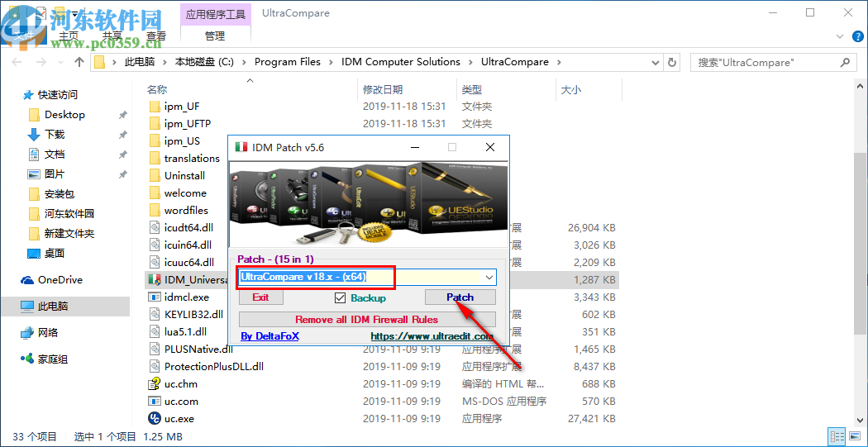This screenshot has height=447, width=868.
Task: Click the Patch button in IDM Patch
Action: pyautogui.click(x=460, y=297)
